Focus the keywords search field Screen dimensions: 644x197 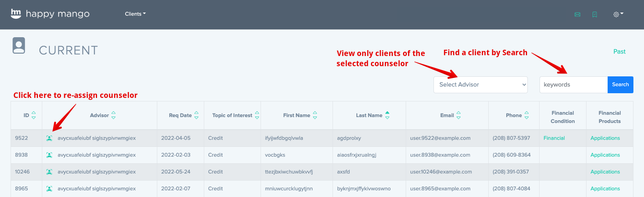pos(574,85)
